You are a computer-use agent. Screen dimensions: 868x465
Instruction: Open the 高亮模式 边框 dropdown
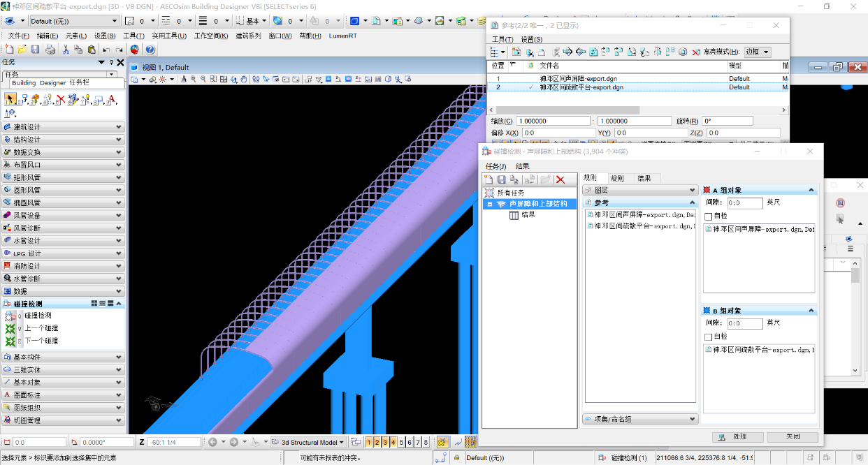point(757,52)
